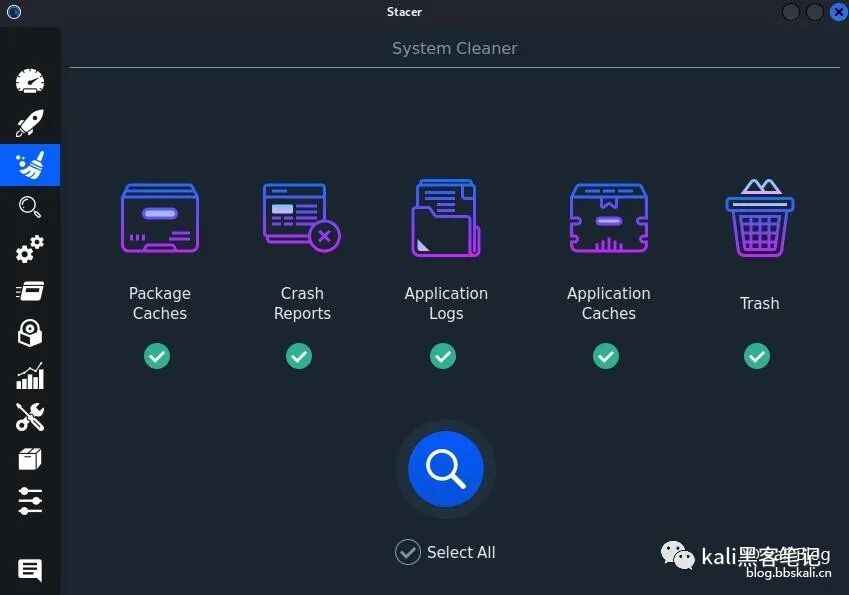Click the Crash Reports window icon
This screenshot has width=849, height=595.
click(302, 217)
